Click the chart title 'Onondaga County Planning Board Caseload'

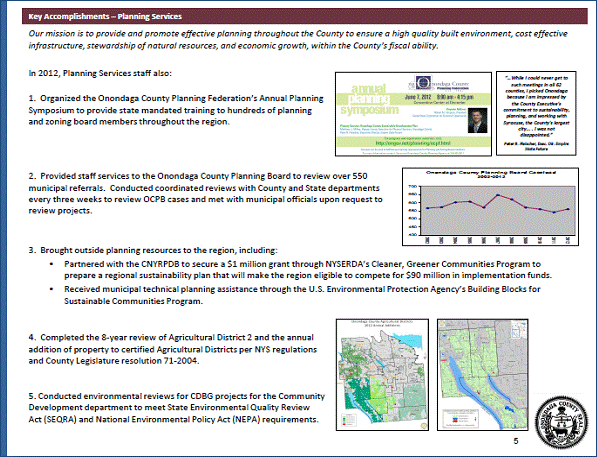(491, 174)
